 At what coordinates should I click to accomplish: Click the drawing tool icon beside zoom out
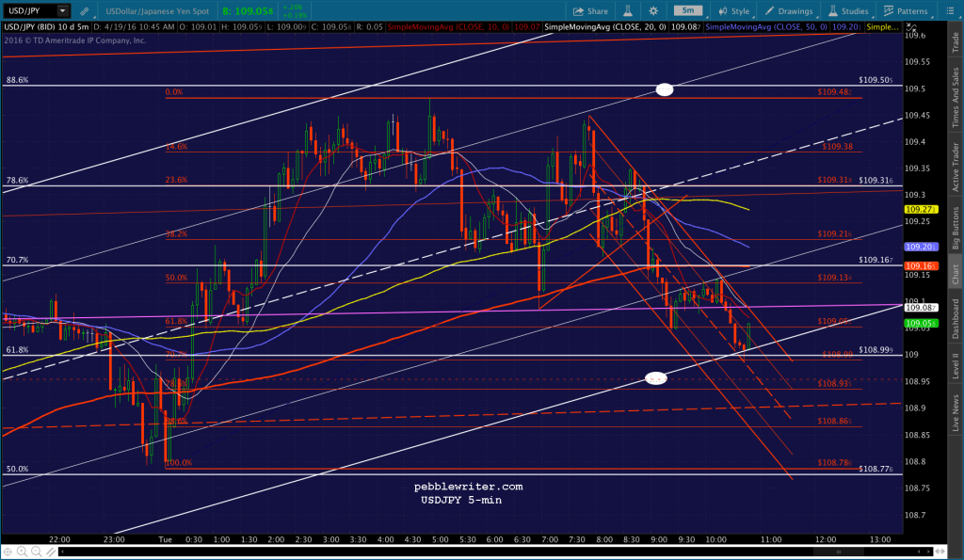(51, 552)
